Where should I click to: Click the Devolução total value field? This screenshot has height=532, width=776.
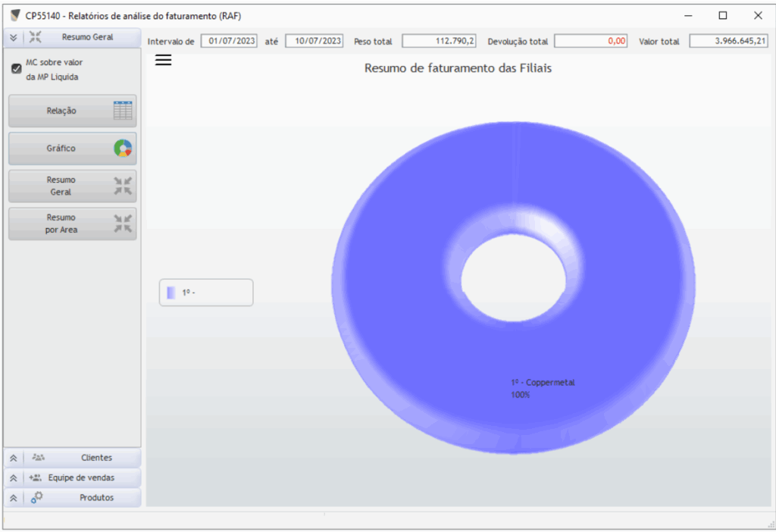[x=591, y=41]
